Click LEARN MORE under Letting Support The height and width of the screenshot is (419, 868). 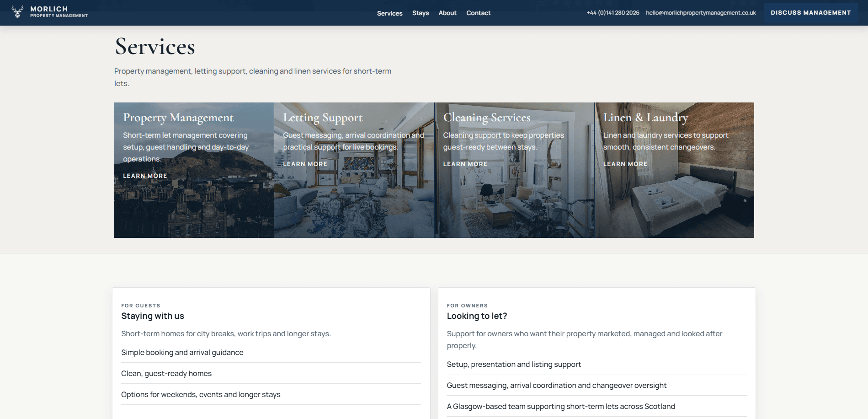pos(305,164)
